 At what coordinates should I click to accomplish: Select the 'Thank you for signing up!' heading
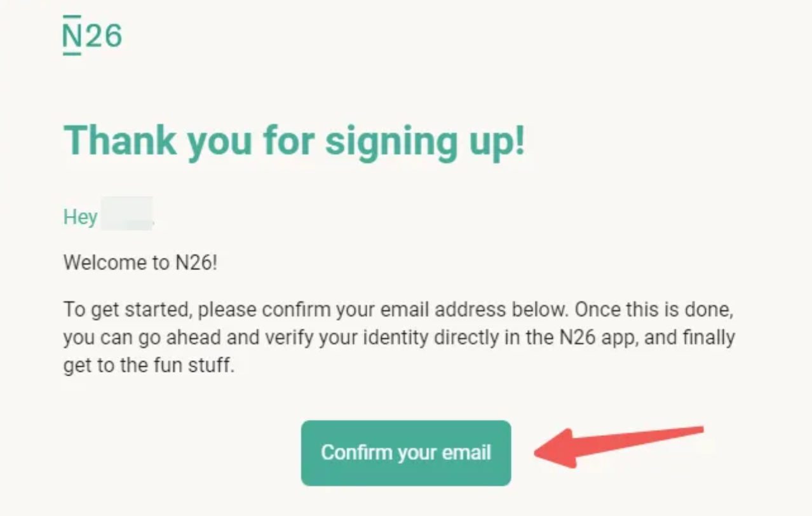[x=295, y=141]
